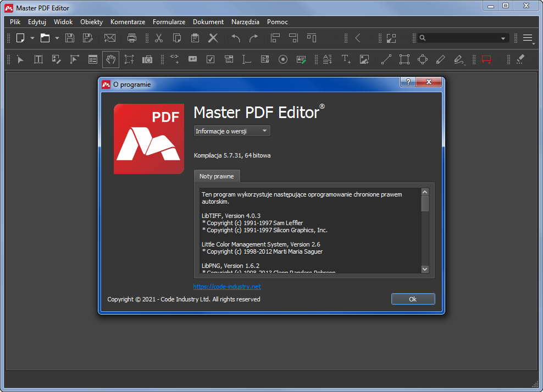Screen dimensions: 543x392
Task: Select the Add Text tool
Action: pyautogui.click(x=346, y=59)
